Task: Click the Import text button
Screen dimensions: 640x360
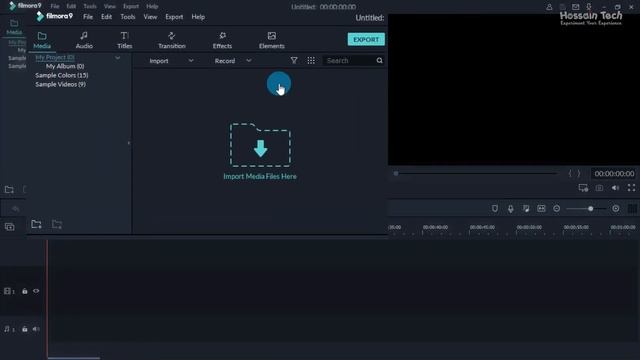Action: [159, 60]
